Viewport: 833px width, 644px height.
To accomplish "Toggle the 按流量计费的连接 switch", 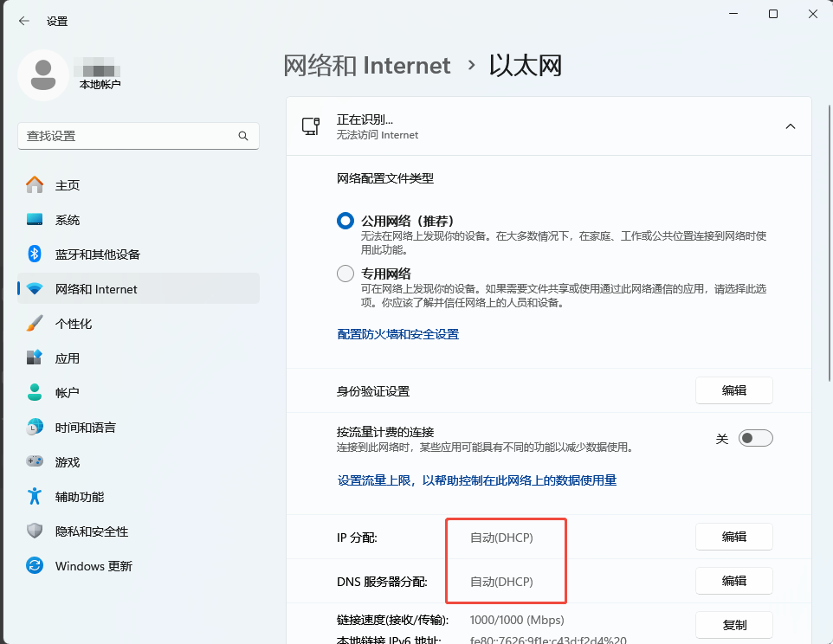I will (755, 438).
